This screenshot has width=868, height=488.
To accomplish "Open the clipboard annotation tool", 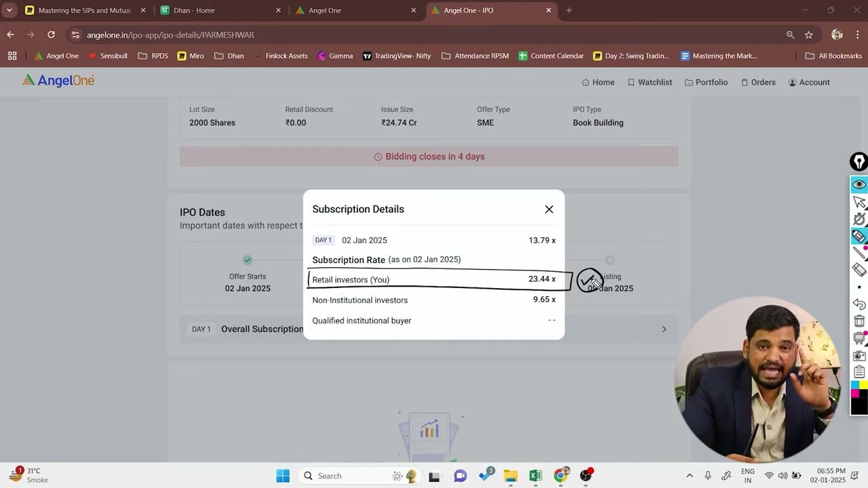I will tap(859, 372).
